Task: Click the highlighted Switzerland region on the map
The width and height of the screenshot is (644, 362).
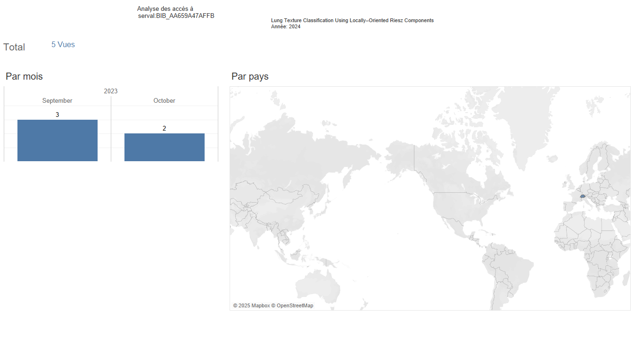Action: [583, 196]
